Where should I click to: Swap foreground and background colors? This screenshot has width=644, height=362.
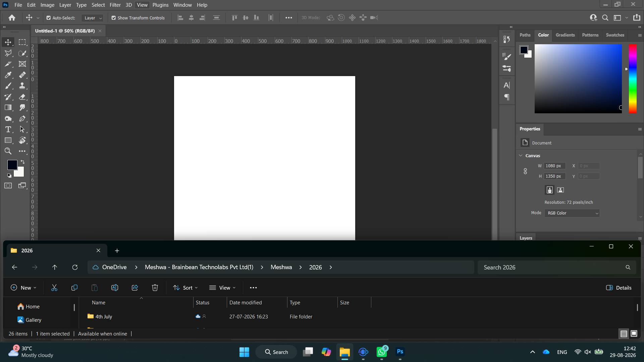[22, 162]
